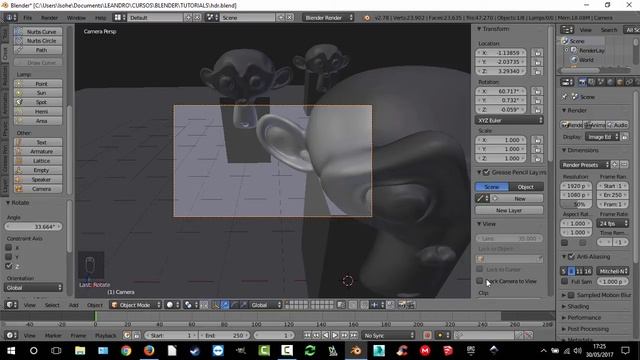
Task: Click the OpenGL render image icon
Action: (x=402, y=305)
